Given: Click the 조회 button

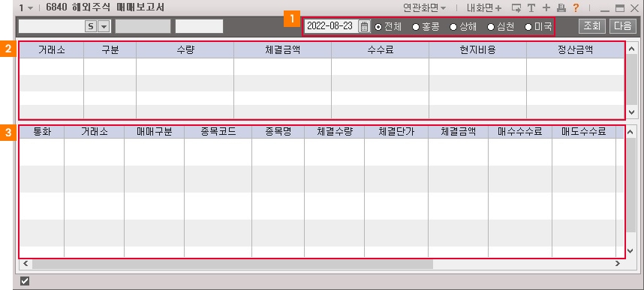Looking at the screenshot, I should pos(592,26).
